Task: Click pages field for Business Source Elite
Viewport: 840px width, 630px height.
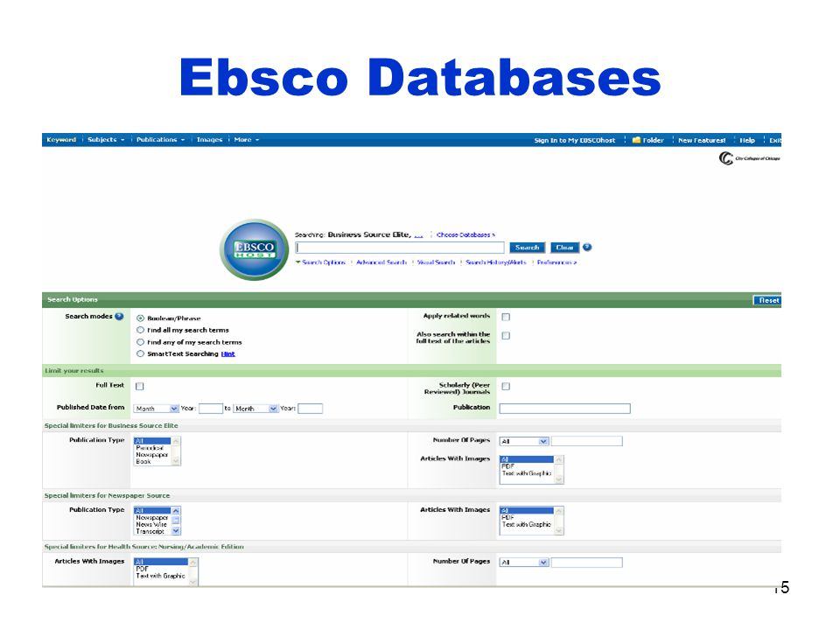Action: tap(586, 441)
